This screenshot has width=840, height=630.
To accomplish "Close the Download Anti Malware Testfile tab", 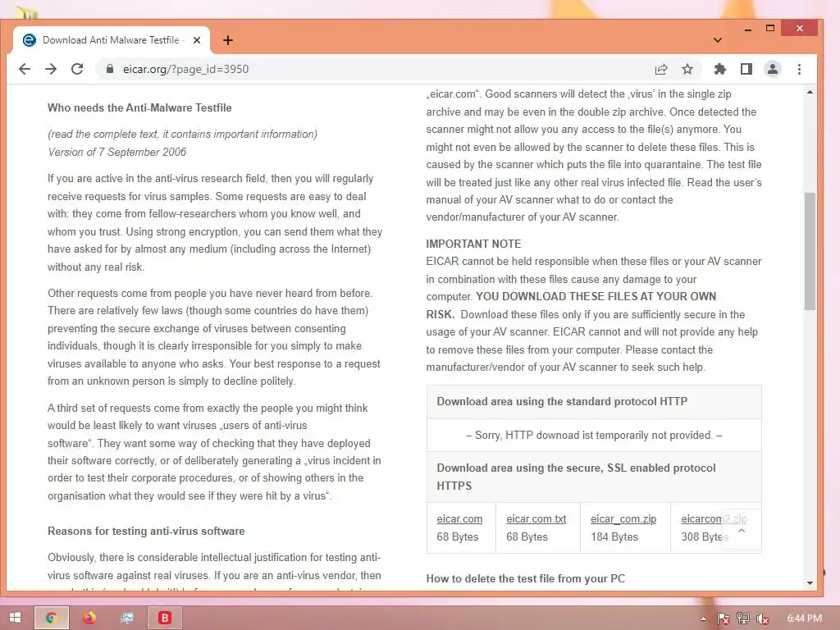I will click(x=197, y=40).
